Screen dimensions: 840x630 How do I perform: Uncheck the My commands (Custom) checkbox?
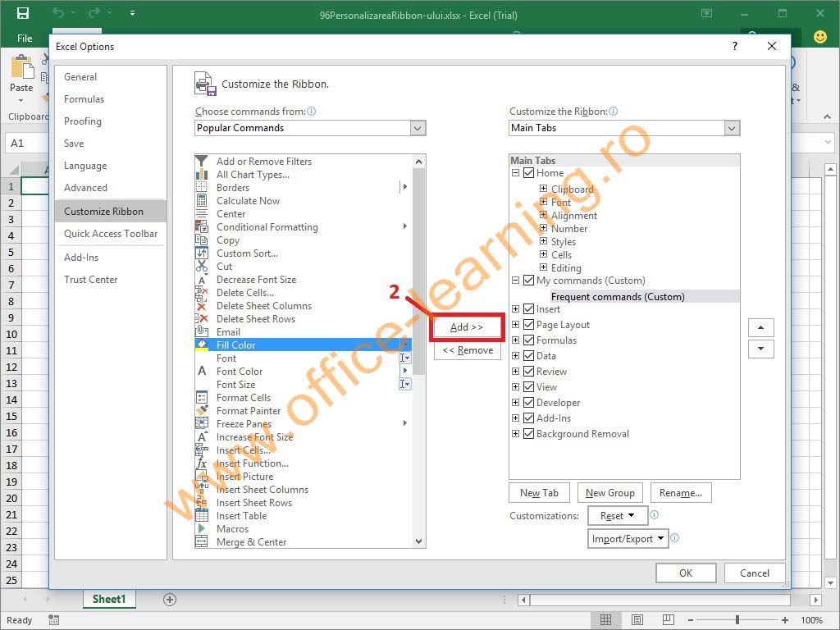528,281
